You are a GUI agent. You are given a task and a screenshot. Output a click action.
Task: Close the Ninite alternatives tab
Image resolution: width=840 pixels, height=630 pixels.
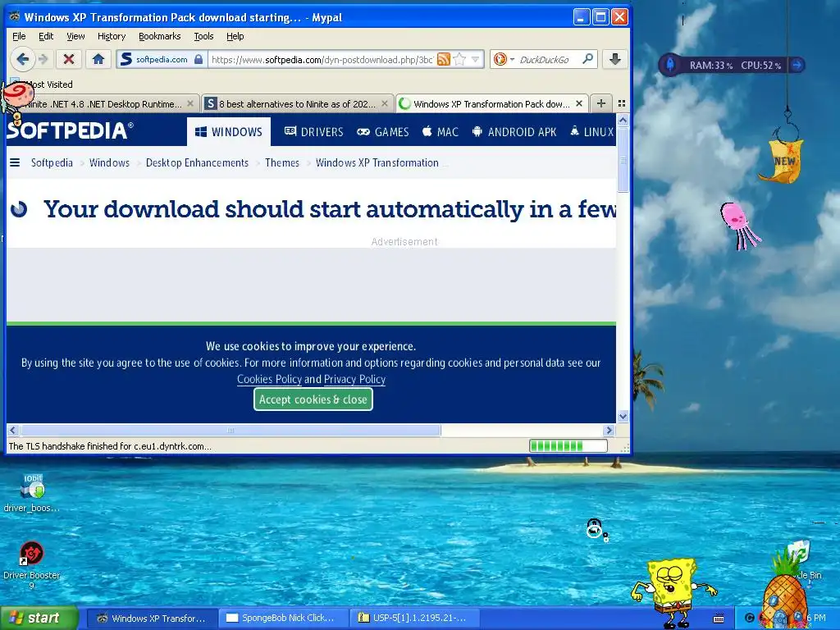pos(385,104)
